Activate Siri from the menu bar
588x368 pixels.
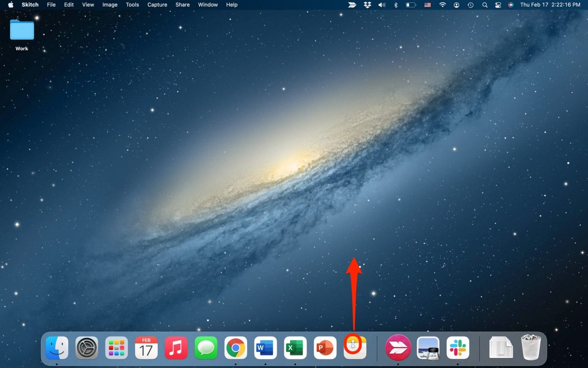click(511, 5)
